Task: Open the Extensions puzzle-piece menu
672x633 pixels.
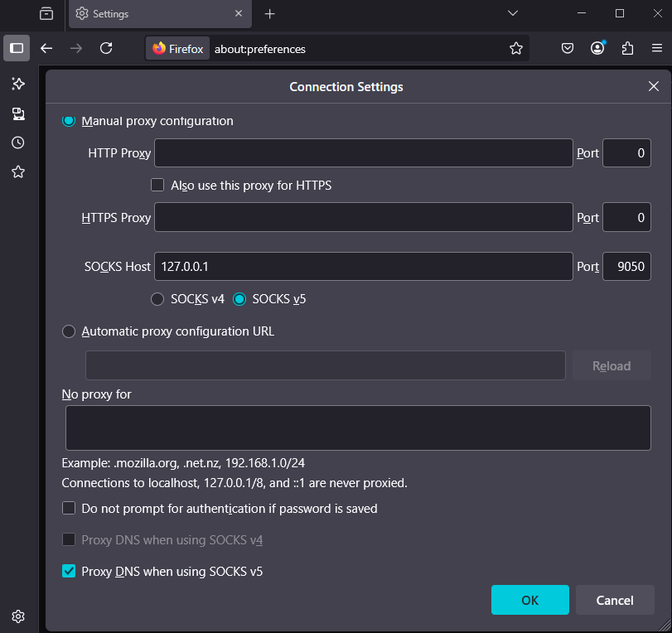Action: [627, 48]
